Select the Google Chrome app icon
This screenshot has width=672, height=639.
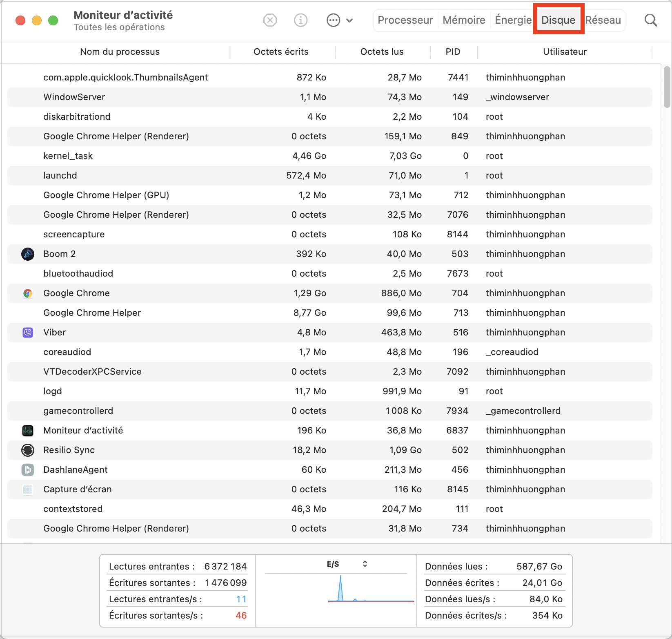[28, 293]
